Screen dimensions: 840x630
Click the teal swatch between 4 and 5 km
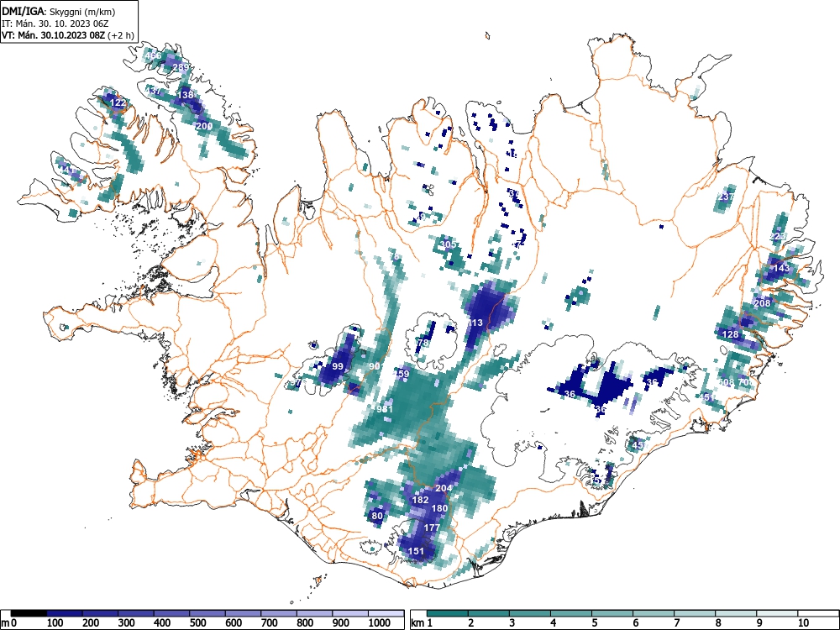coord(571,613)
